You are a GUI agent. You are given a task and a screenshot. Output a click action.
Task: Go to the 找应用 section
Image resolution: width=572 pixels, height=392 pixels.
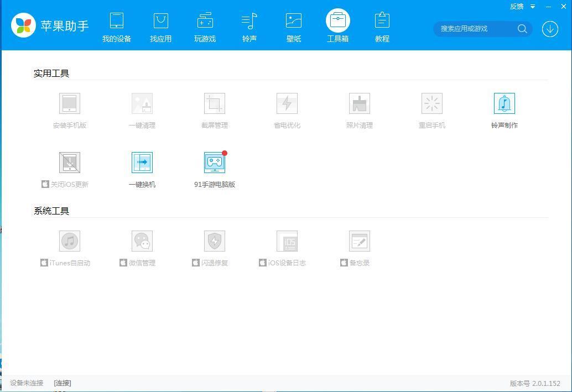click(x=160, y=28)
